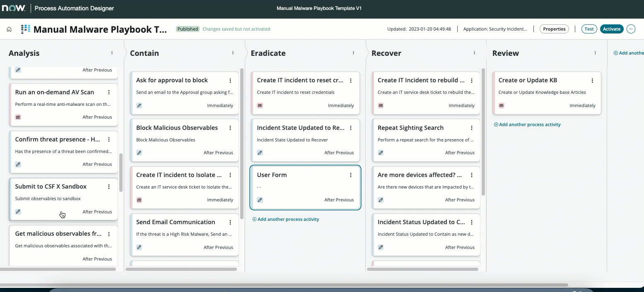The height and width of the screenshot is (292, 644).
Task: Open Review lane options menu
Action: tap(595, 53)
